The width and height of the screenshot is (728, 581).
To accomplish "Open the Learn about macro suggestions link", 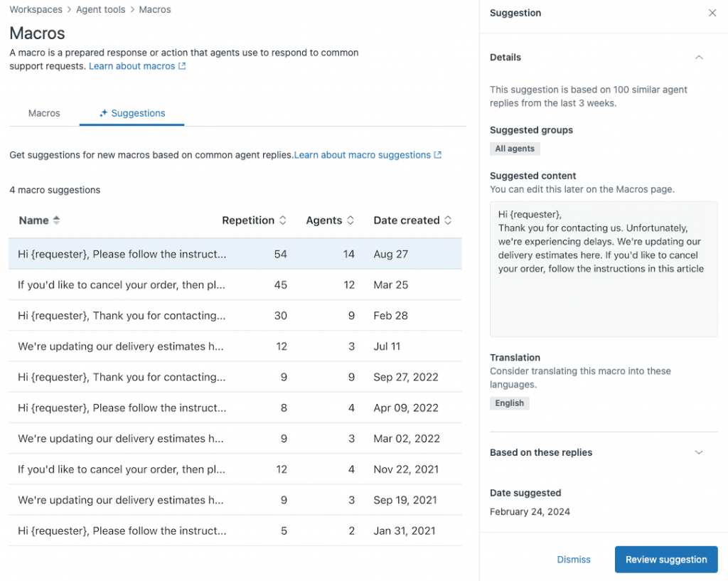I will pyautogui.click(x=362, y=155).
